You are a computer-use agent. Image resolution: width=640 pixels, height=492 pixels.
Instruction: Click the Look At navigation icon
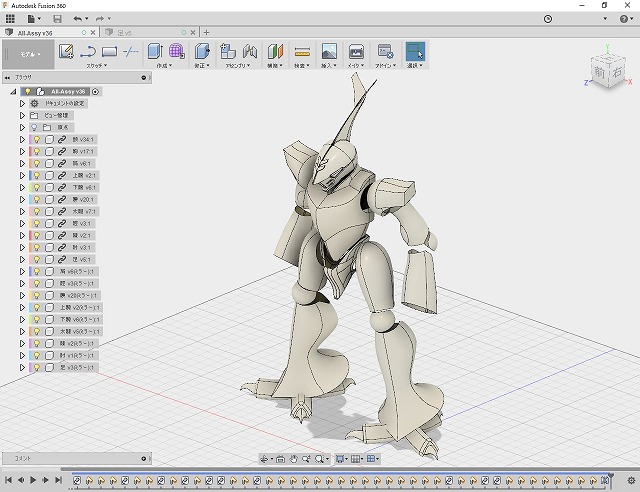(x=280, y=459)
